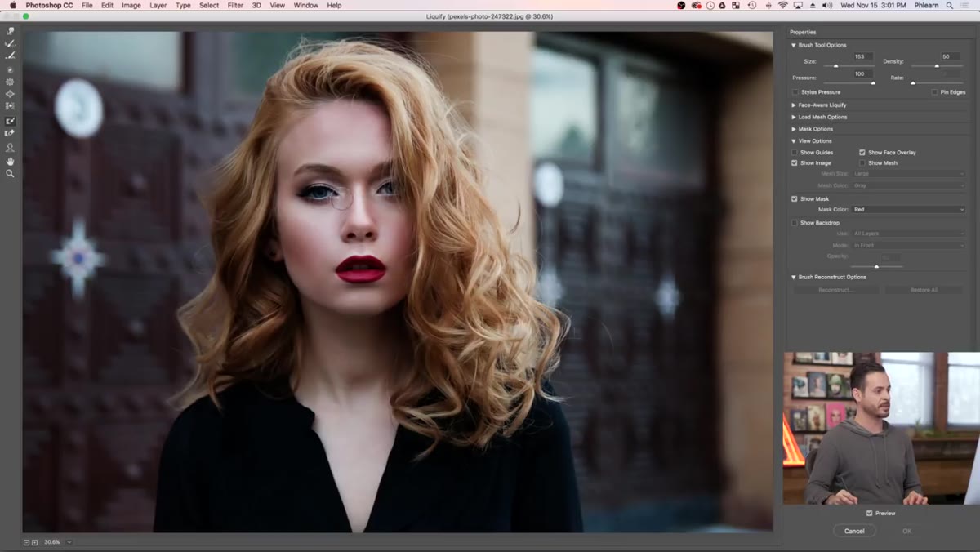Select the Push Left tool
The image size is (980, 552).
click(x=10, y=106)
